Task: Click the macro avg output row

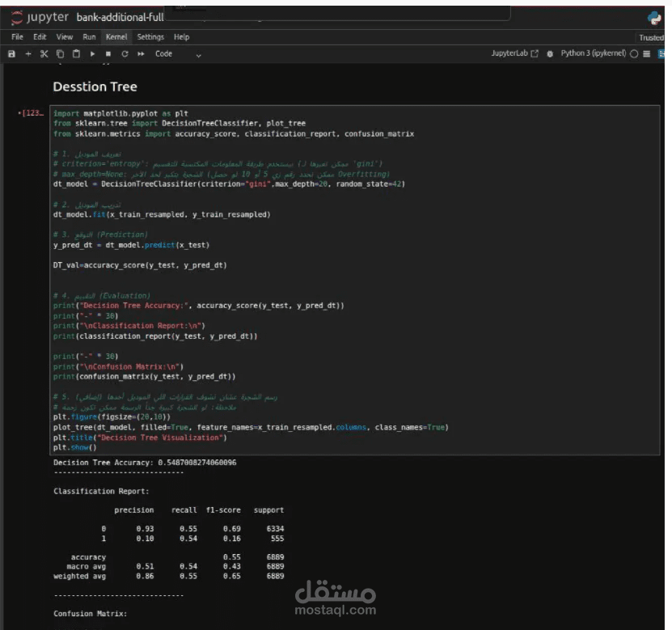Action: tap(175, 567)
